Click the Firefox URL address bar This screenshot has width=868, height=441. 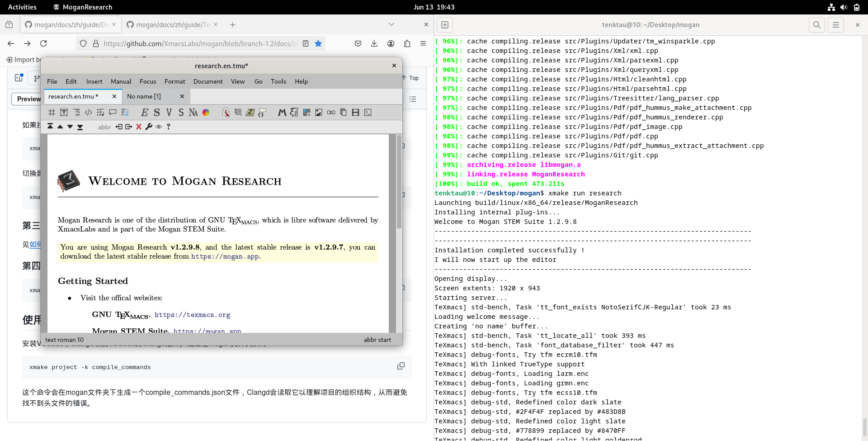pyautogui.click(x=200, y=43)
